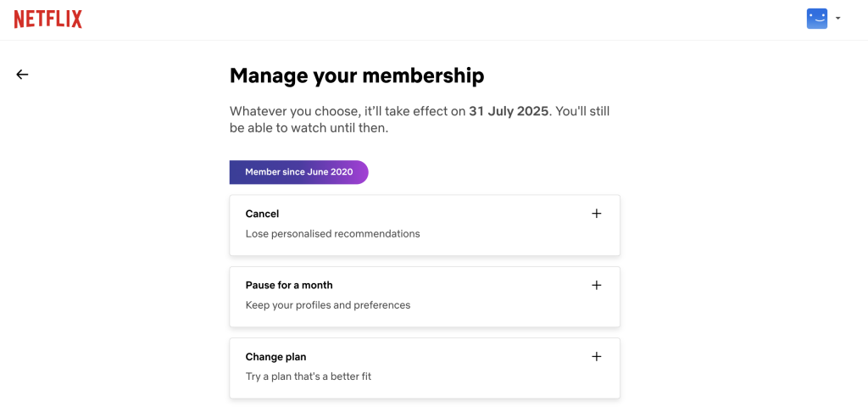The image size is (868, 407).
Task: Click the Pause for a month heading
Action: 289,285
